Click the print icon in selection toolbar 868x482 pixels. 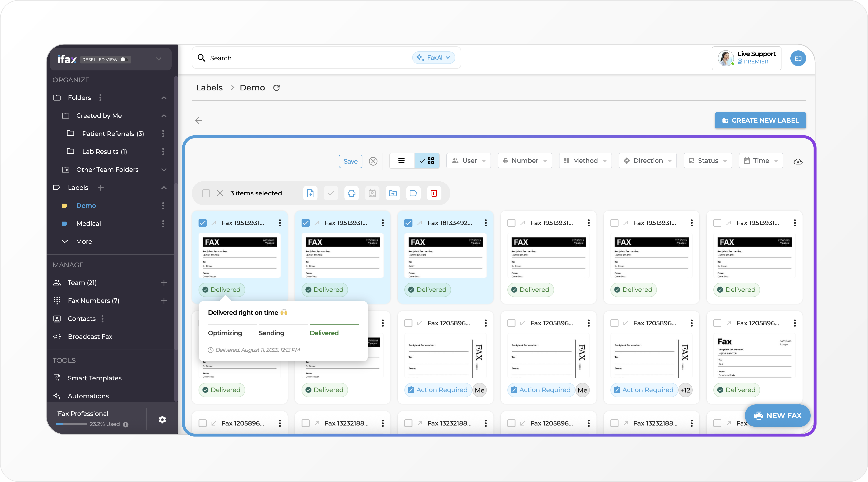pos(351,193)
